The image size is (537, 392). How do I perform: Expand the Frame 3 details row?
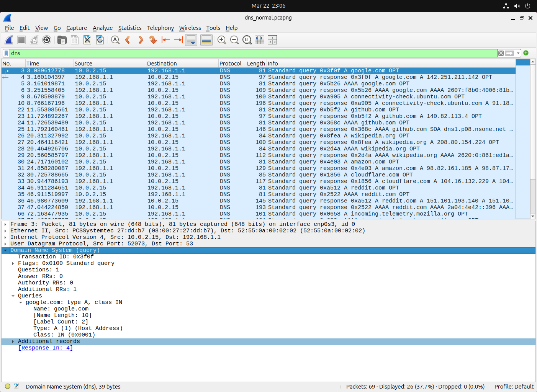(5, 224)
